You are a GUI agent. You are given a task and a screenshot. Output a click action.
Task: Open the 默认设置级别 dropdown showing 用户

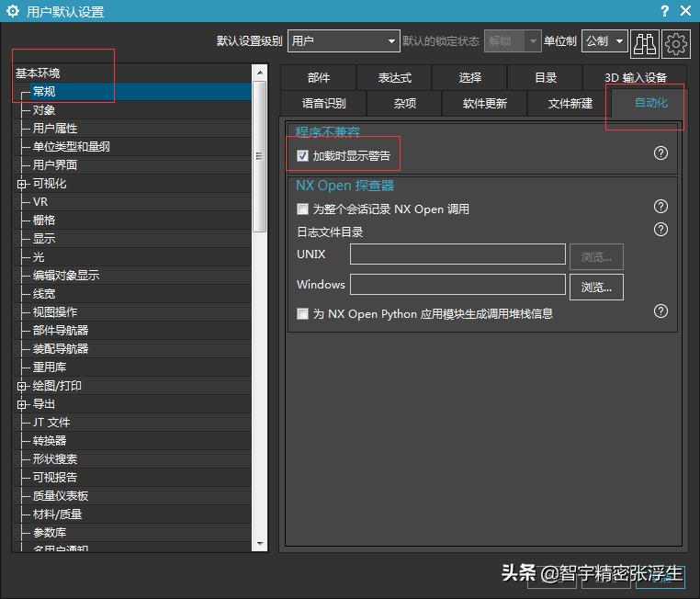coord(344,41)
